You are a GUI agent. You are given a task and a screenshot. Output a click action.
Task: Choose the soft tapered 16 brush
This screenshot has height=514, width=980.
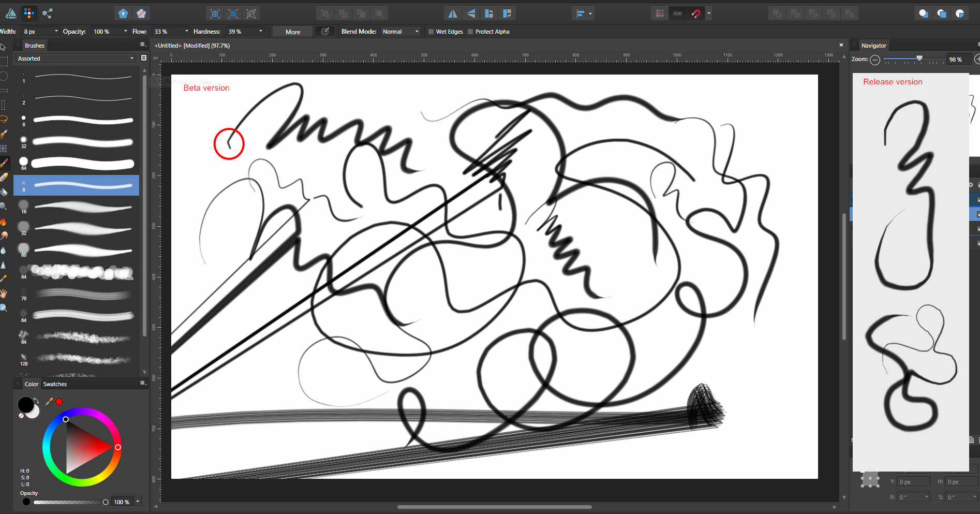coord(76,207)
